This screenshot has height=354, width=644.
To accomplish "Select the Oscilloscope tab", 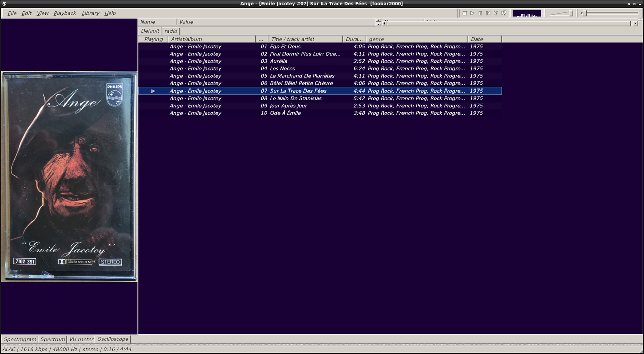I will click(113, 339).
